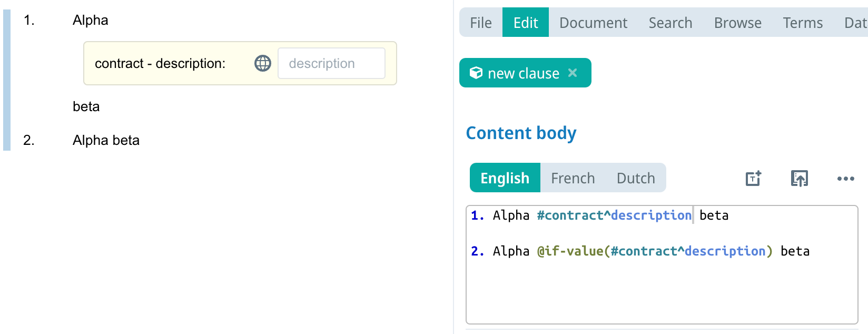Click the cube icon on new clause chip

[x=476, y=73]
